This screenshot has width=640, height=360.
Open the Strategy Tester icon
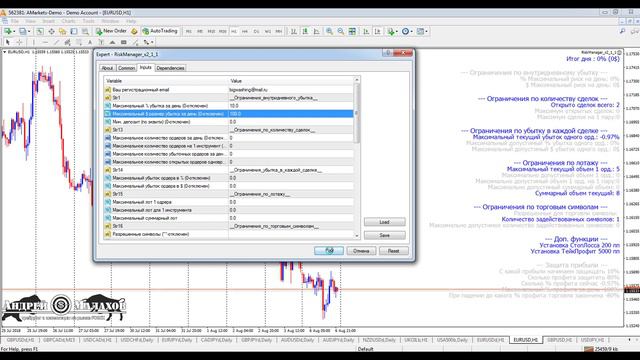point(85,31)
